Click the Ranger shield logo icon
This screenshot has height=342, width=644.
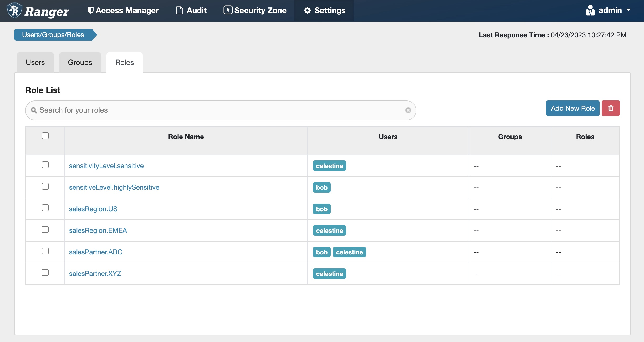14,11
